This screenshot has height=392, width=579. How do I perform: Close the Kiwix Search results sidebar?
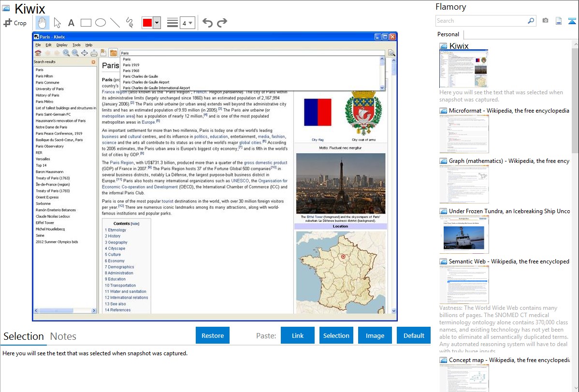tap(93, 62)
